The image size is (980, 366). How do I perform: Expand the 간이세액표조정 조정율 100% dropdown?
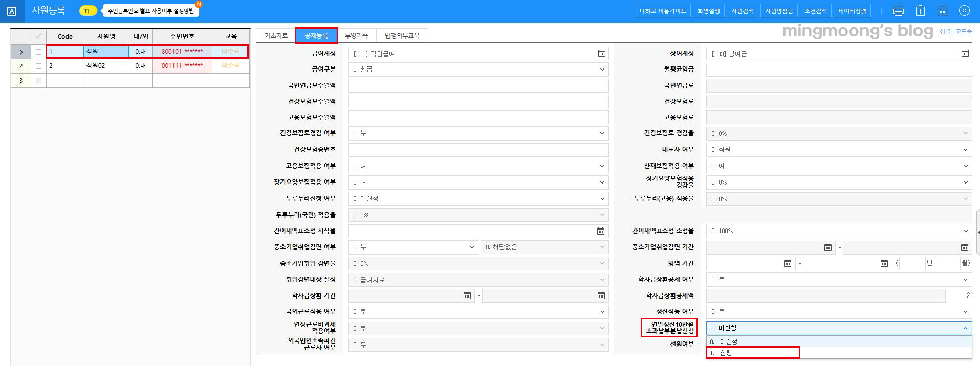pos(965,231)
